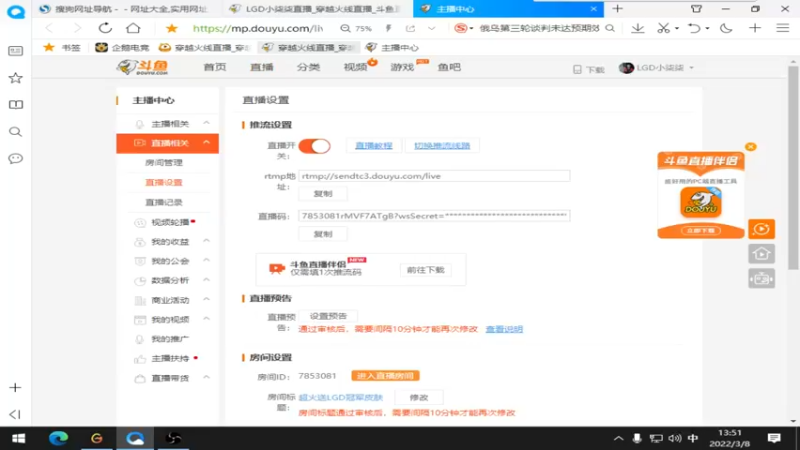The width and height of the screenshot is (800, 450).
Task: Open the 查看说明 link
Action: 504,329
